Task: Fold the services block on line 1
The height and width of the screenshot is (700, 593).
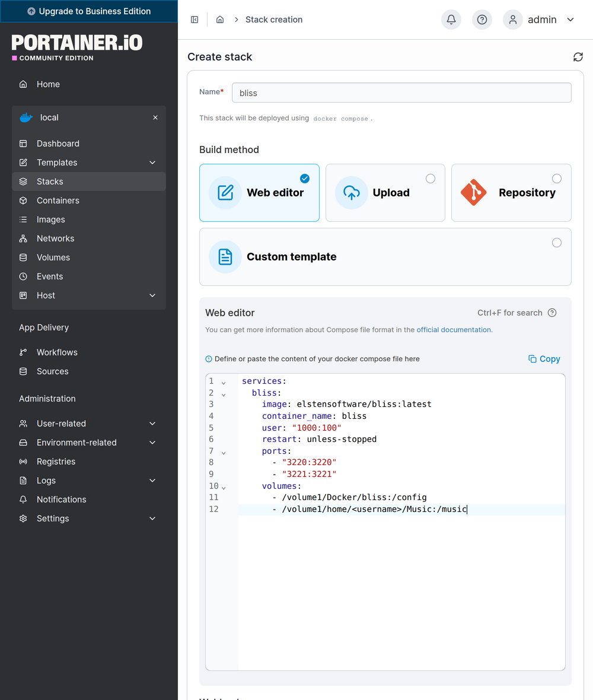Action: [224, 383]
